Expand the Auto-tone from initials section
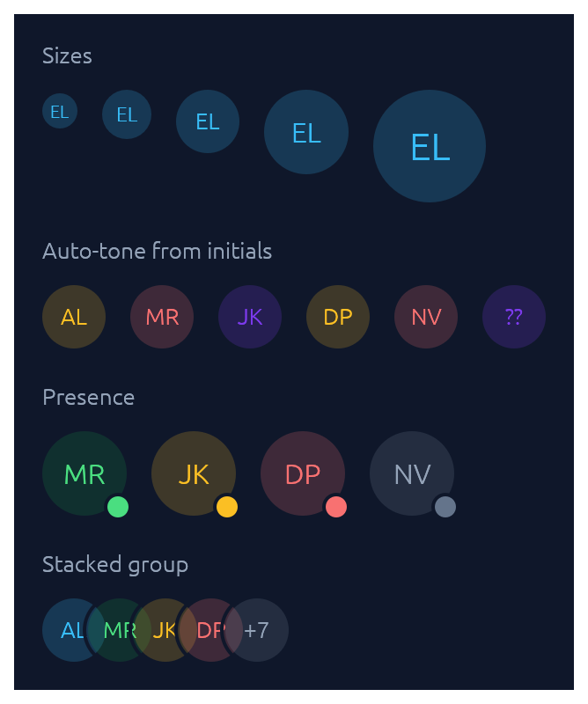The width and height of the screenshot is (588, 704). [158, 251]
